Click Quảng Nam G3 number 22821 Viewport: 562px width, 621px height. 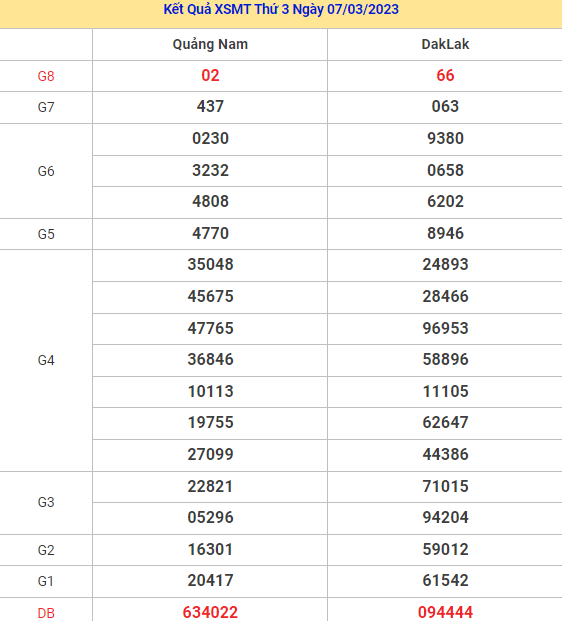click(210, 486)
